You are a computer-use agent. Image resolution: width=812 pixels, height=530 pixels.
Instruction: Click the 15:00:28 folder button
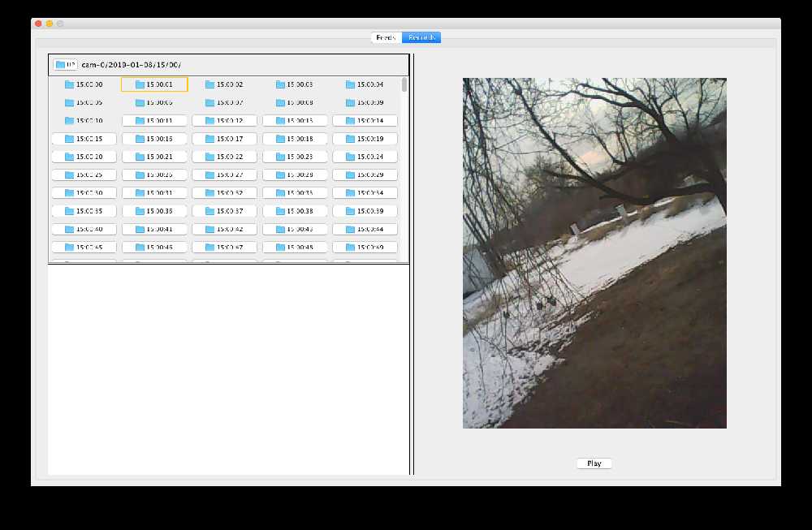pyautogui.click(x=295, y=175)
